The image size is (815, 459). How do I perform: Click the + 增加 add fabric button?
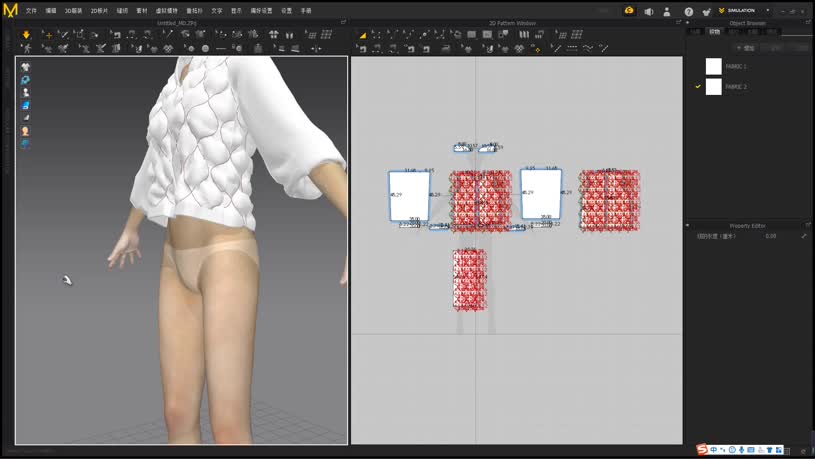click(x=745, y=48)
